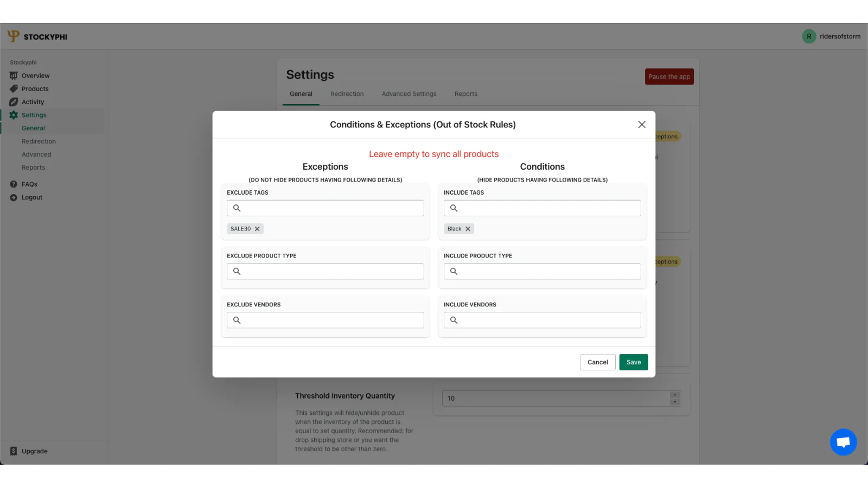Click the Black tag label
The height and width of the screenshot is (488, 868).
[454, 229]
